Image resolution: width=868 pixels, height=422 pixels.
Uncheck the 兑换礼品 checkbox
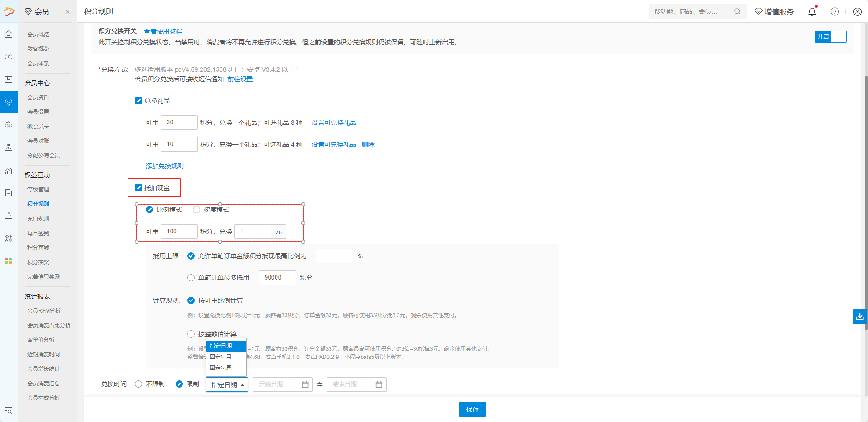tap(138, 101)
